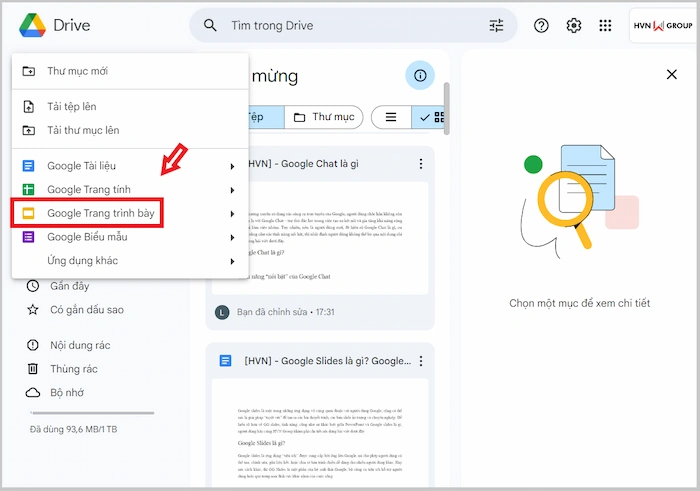Click the storage usage progress bar
The height and width of the screenshot is (491, 700).
click(92, 413)
